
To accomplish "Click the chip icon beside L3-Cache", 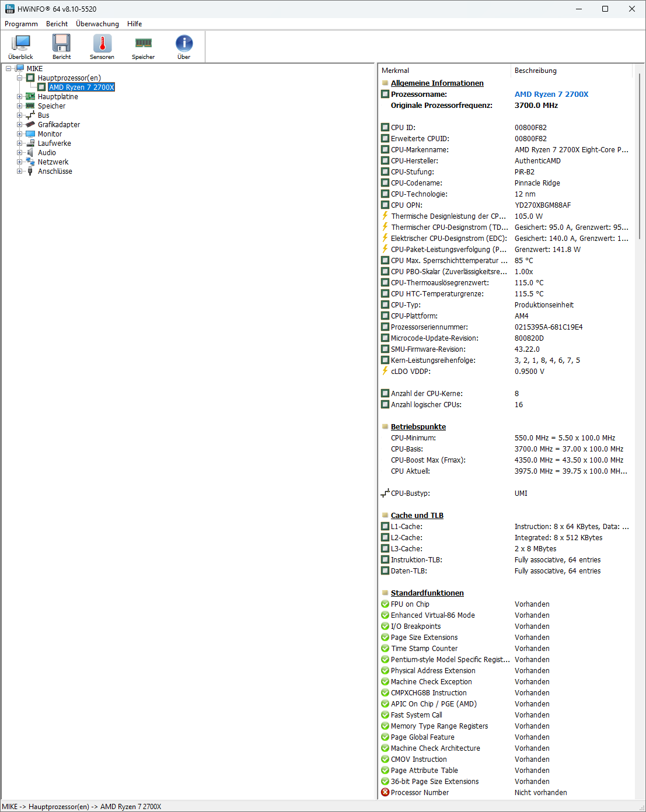I will click(x=385, y=549).
